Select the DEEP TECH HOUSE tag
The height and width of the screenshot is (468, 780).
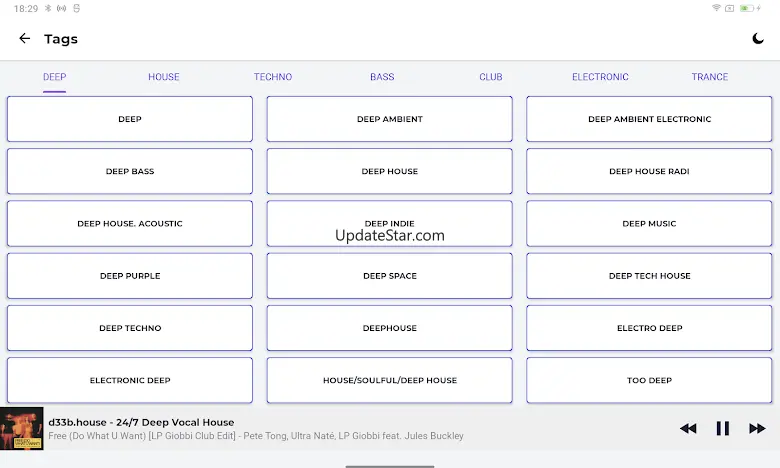coord(649,276)
